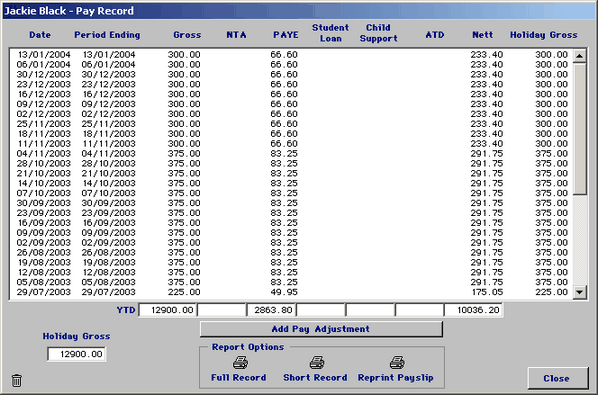
Task: Select the 02/09/2003 pay record date
Action: pos(44,243)
